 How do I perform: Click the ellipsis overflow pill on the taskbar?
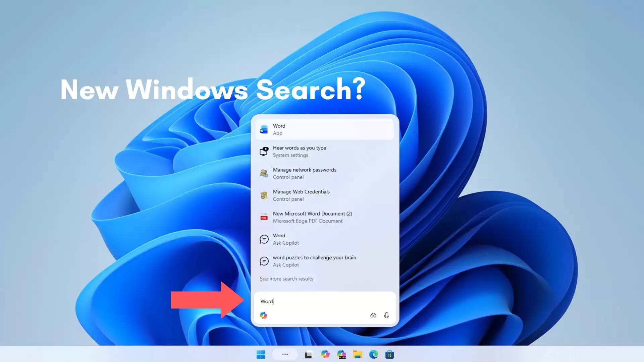click(285, 354)
